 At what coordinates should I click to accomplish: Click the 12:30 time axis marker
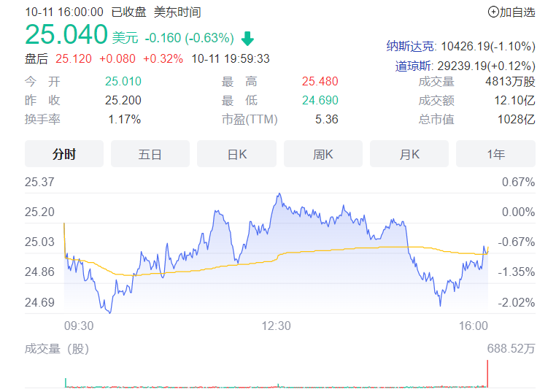[x=277, y=326]
